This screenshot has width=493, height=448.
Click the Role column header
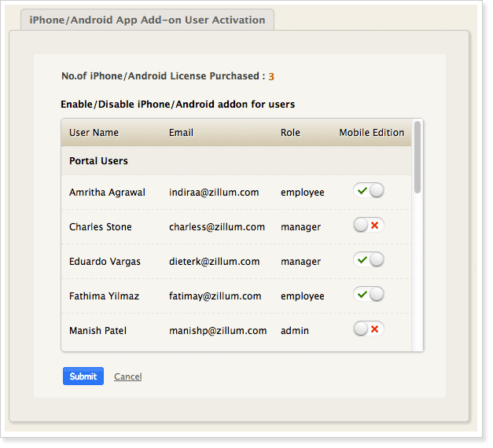(x=290, y=133)
